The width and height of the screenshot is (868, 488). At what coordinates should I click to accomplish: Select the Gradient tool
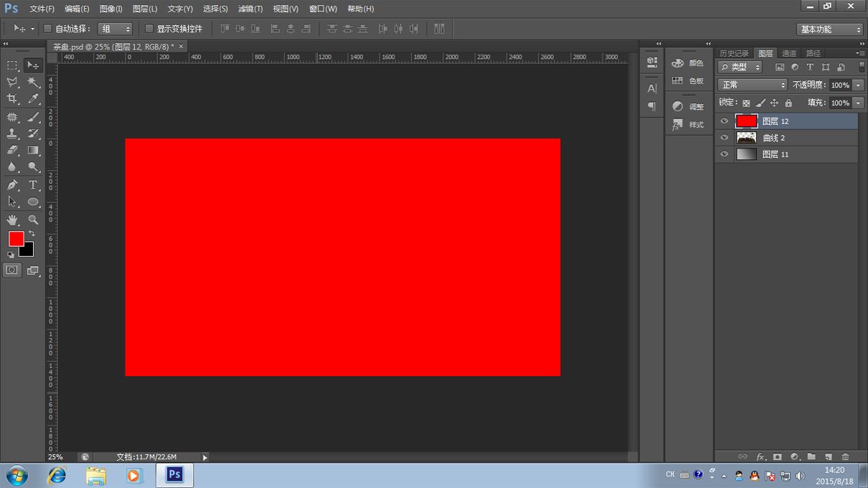click(33, 150)
